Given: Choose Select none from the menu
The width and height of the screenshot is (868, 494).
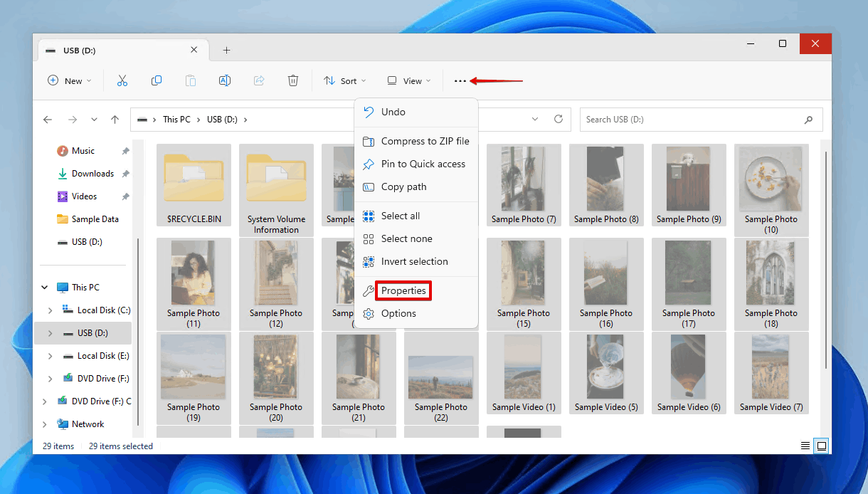Looking at the screenshot, I should (416, 238).
